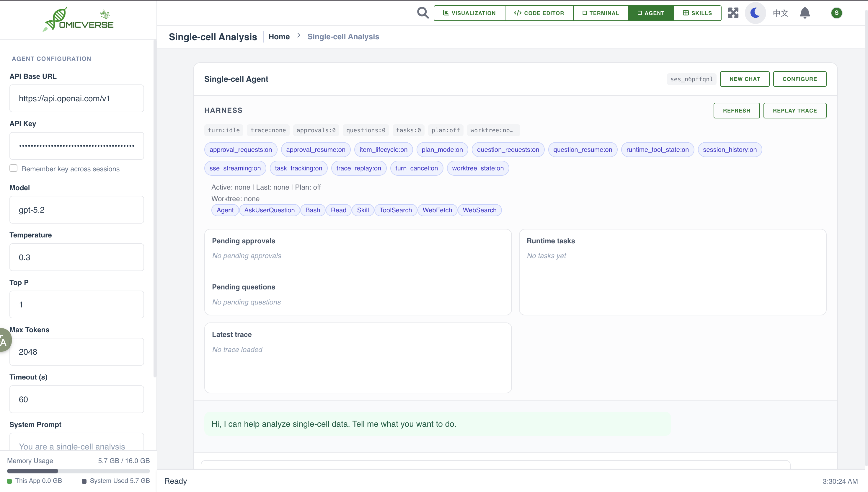868x492 pixels.
Task: Open the Code Editor tab
Action: coord(539,13)
